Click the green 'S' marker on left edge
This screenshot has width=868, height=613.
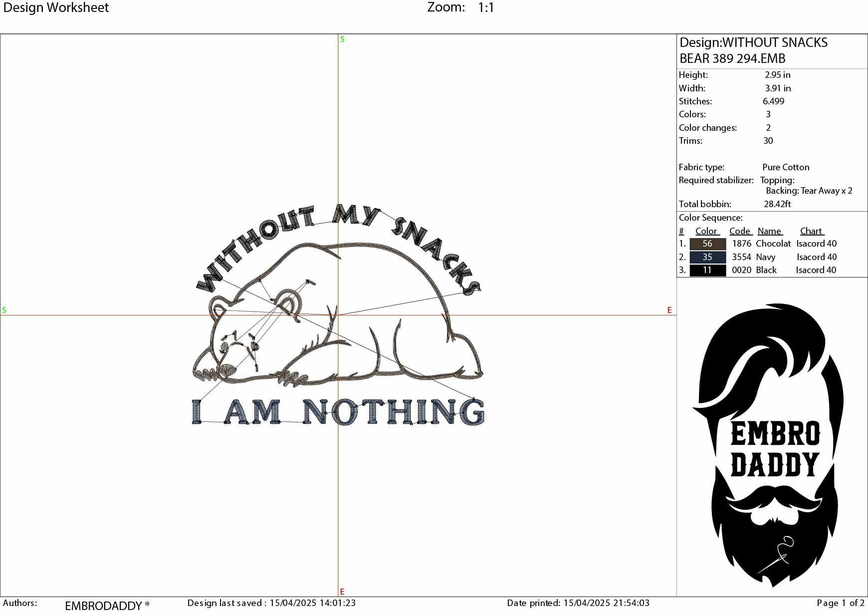pos(4,310)
